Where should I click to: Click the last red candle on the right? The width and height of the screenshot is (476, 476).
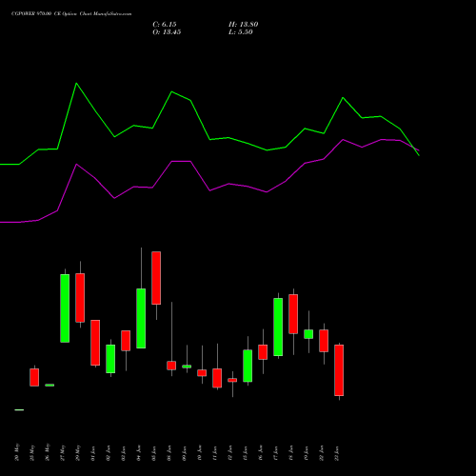(339, 370)
